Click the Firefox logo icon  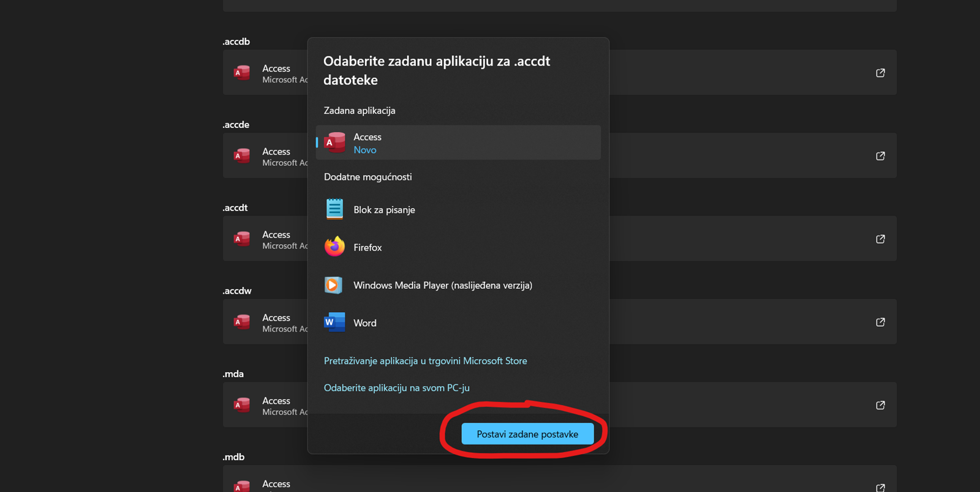334,247
